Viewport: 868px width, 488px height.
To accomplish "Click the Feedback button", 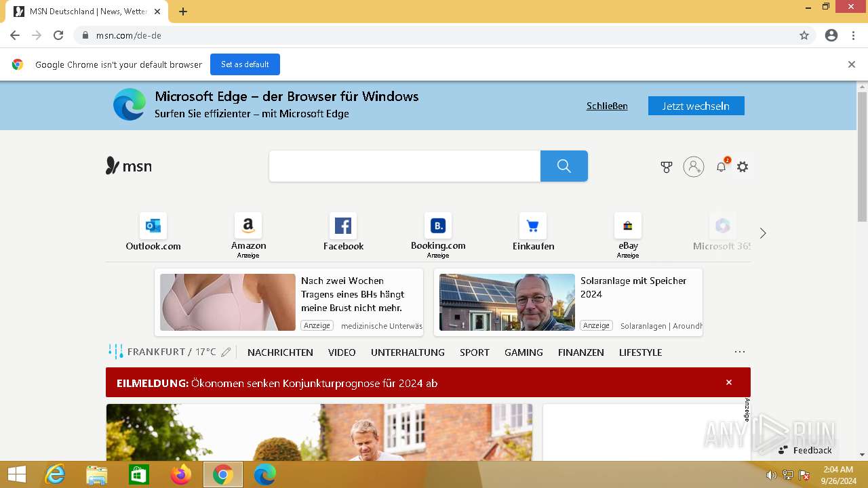I will point(805,450).
